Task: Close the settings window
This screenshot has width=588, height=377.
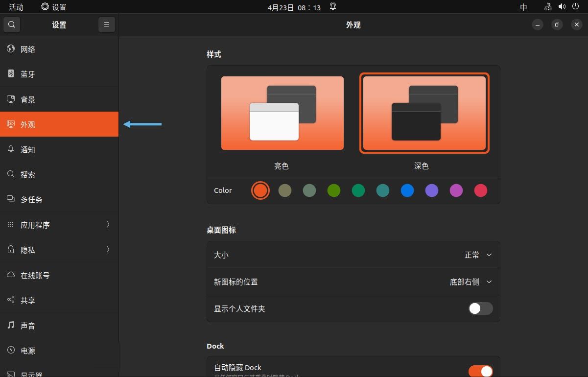Action: (577, 24)
